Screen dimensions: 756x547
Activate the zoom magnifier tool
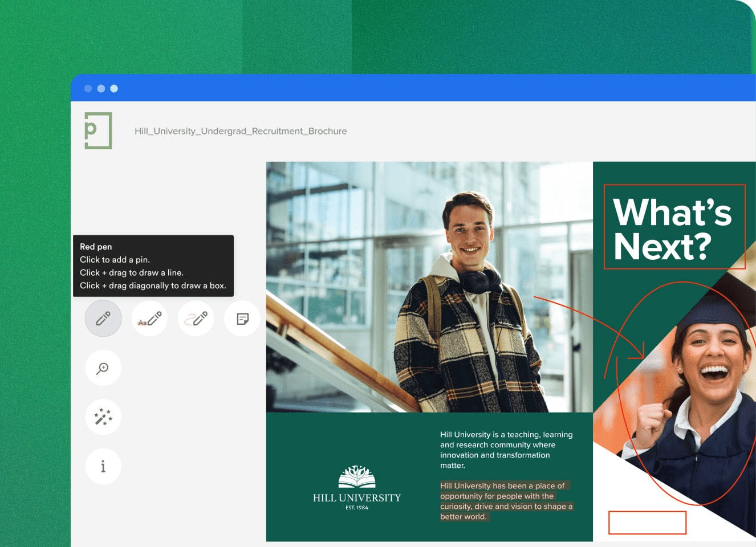point(103,368)
